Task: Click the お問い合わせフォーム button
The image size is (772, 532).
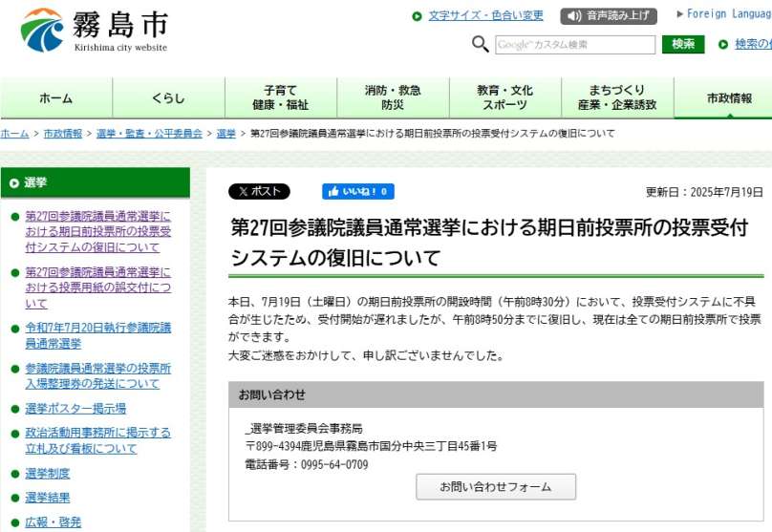Action: tap(496, 487)
